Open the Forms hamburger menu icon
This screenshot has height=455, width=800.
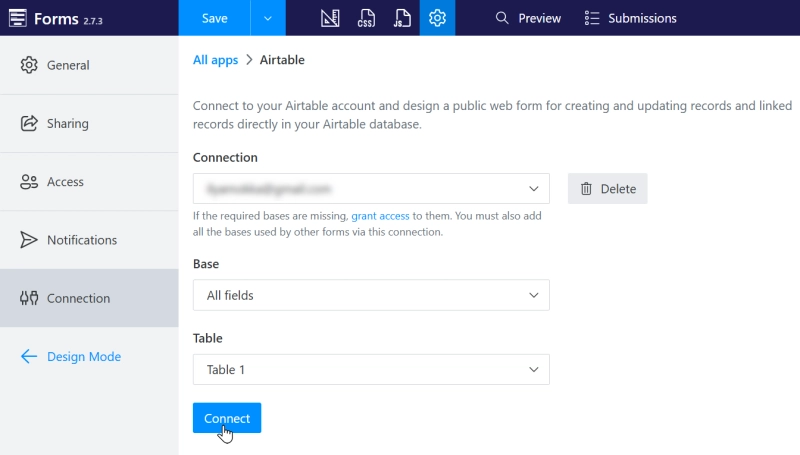[18, 18]
